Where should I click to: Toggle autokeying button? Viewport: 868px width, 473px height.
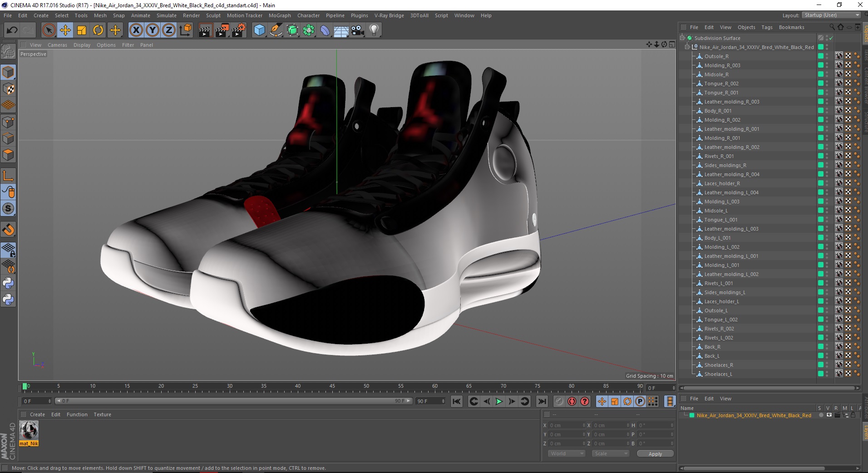coord(572,401)
